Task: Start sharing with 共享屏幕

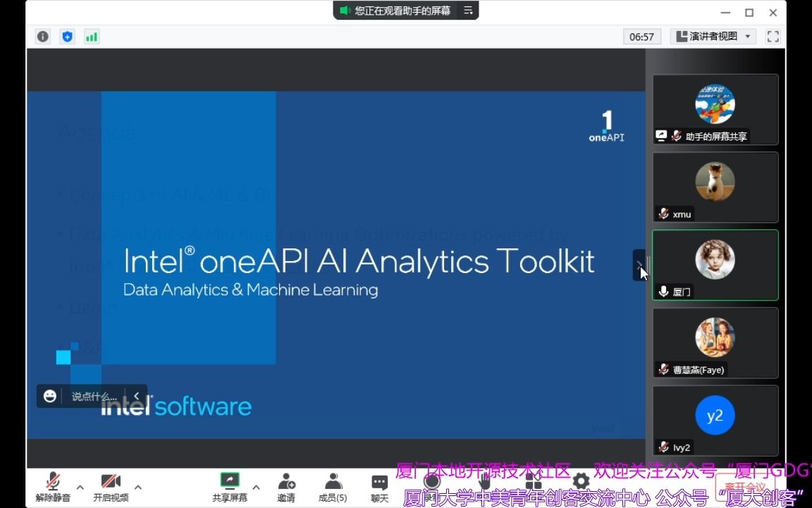Action: (x=229, y=488)
